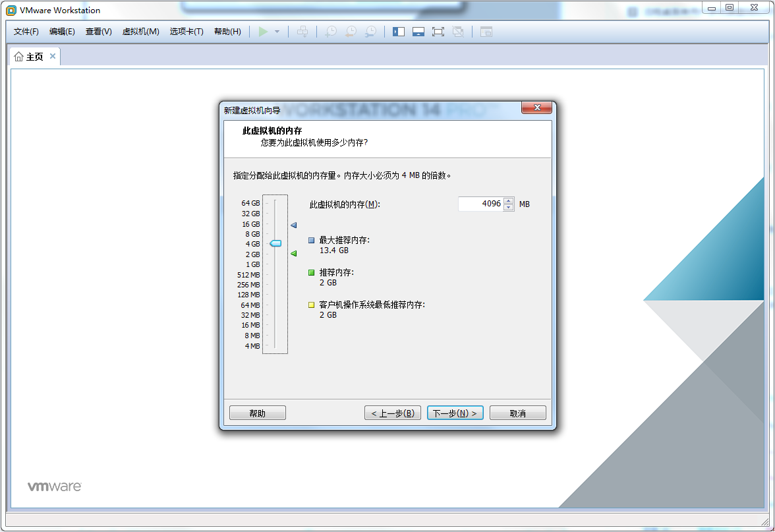Open the 选项卡(T) menu
775x532 pixels.
pos(187,32)
